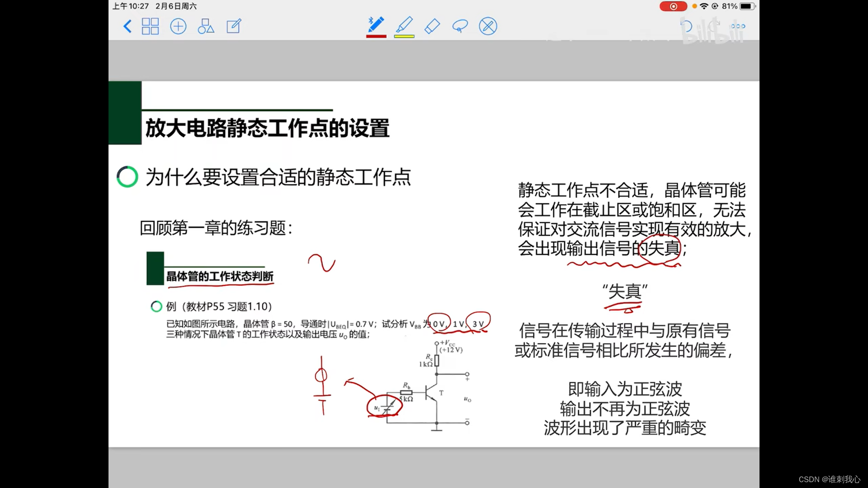Tap the slide title 放大电路静态工作点的设置

[267, 128]
